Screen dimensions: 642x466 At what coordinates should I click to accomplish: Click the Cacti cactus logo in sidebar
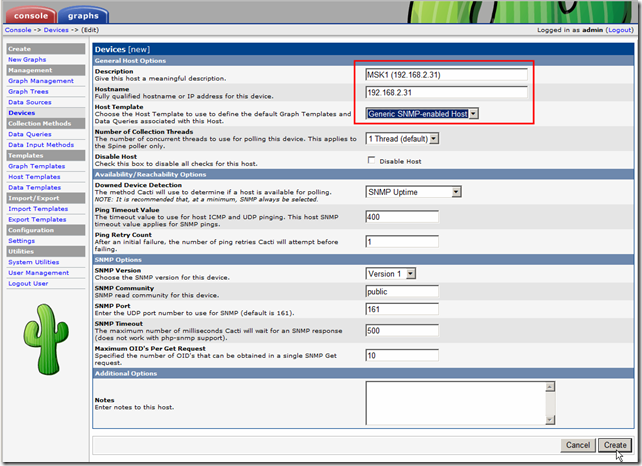click(46, 339)
